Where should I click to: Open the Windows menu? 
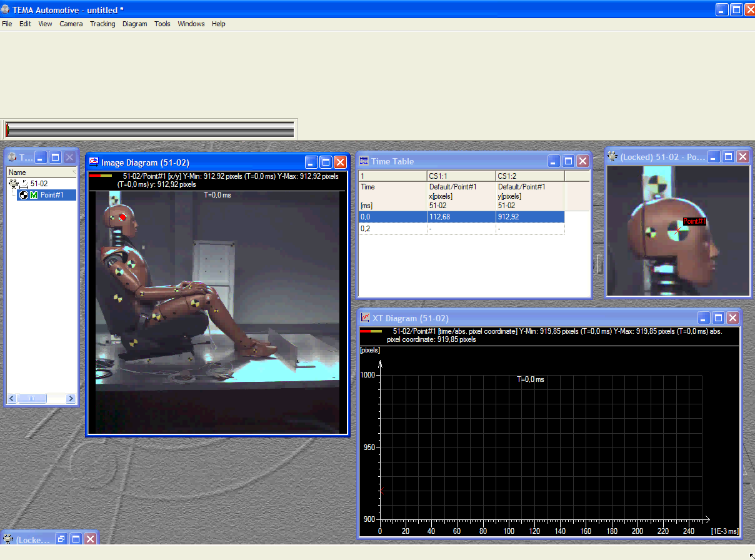pyautogui.click(x=191, y=24)
